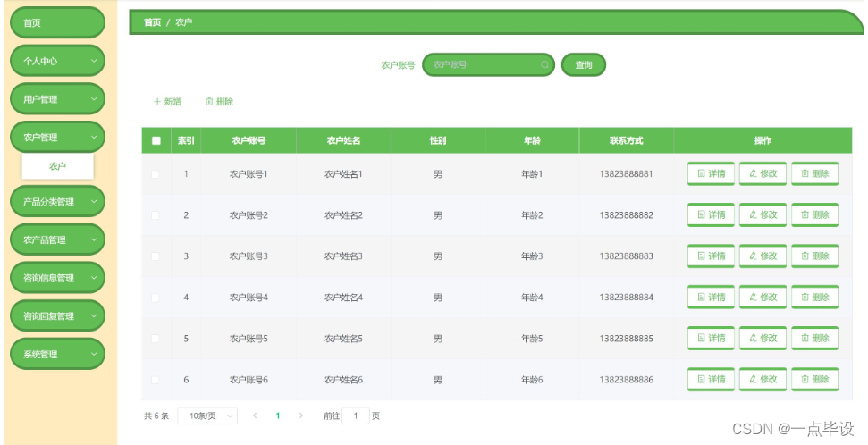Click phone number 13823888884 cell
This screenshot has width=868, height=445.
coord(626,298)
